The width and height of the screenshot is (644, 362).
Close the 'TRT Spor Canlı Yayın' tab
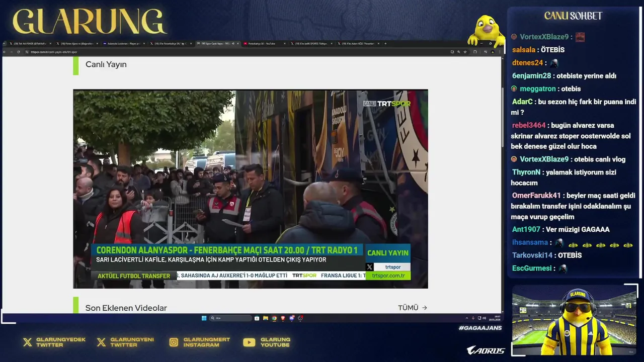coord(238,44)
